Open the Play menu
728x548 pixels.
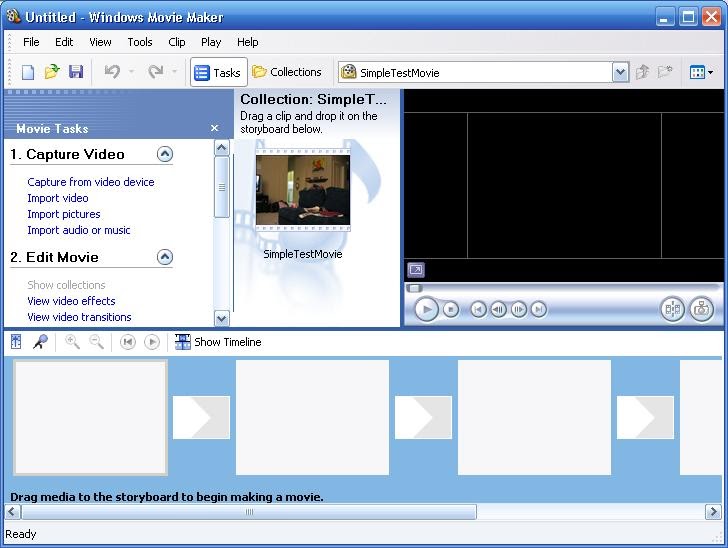tap(211, 42)
